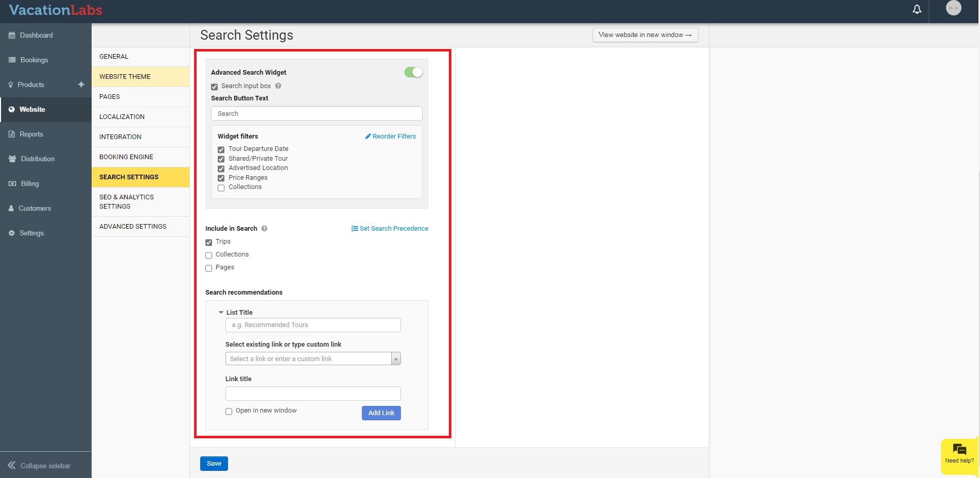Check the Pages option under Include in Search

coord(209,268)
